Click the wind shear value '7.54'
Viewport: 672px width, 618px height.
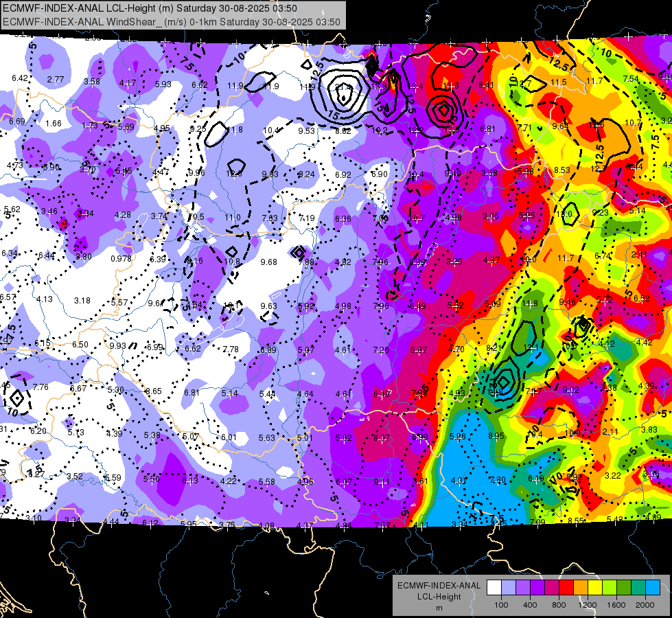coord(631,78)
